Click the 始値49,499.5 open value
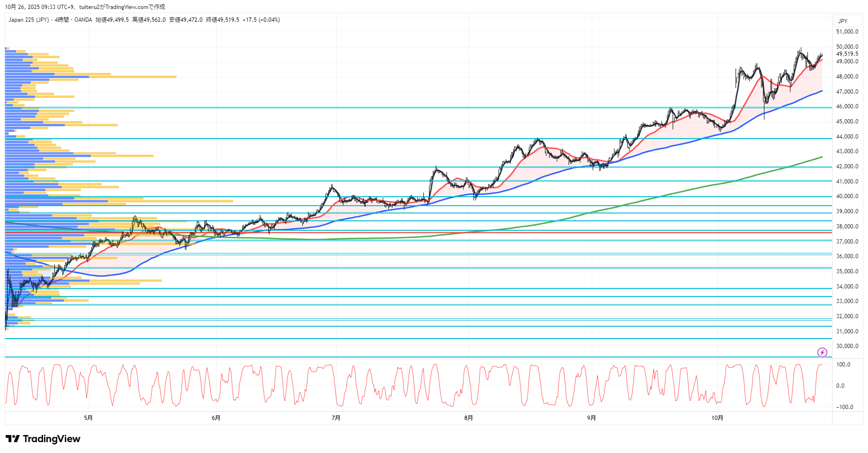 [112, 20]
